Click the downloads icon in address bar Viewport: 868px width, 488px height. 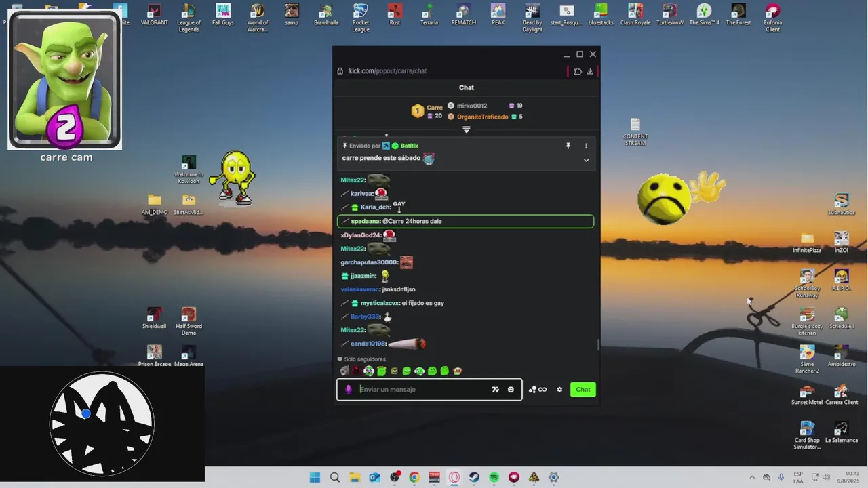[x=590, y=71]
